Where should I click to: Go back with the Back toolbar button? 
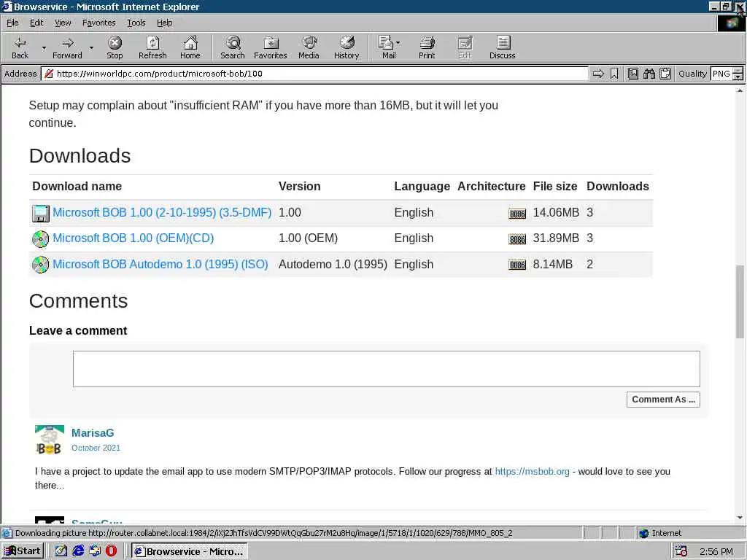20,47
